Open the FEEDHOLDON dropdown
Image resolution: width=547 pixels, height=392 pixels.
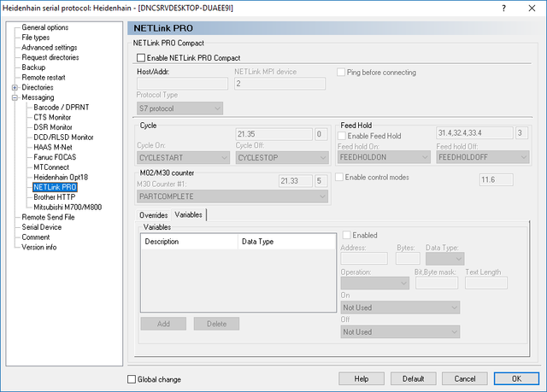(384, 157)
